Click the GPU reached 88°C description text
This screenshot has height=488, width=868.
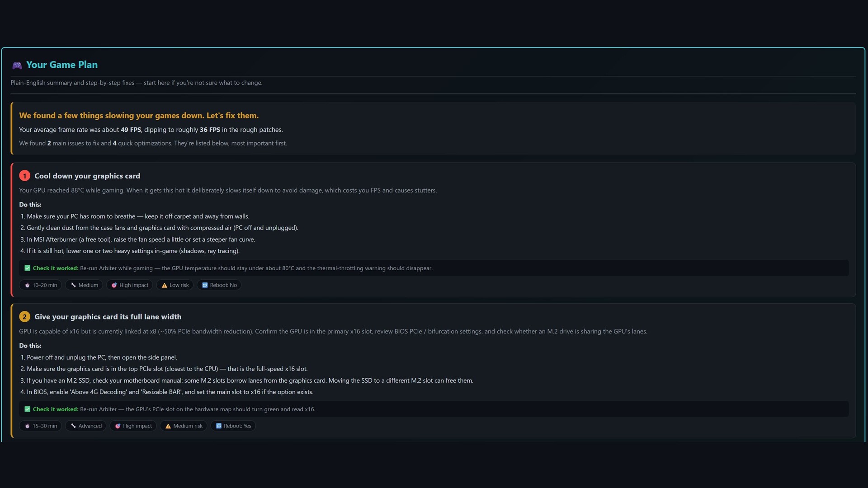[228, 190]
